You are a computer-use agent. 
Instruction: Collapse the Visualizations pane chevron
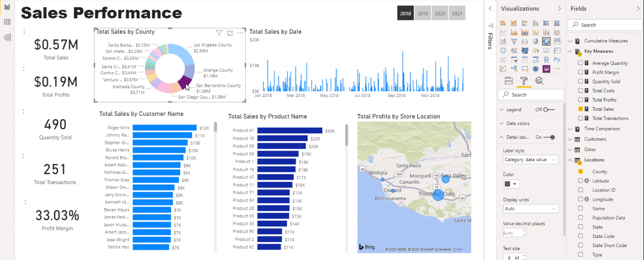(x=560, y=8)
